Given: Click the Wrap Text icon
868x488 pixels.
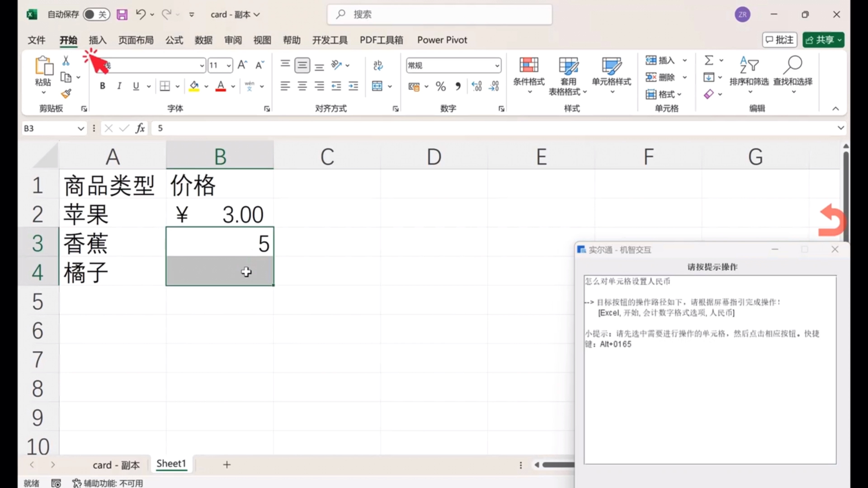Looking at the screenshot, I should pyautogui.click(x=378, y=65).
